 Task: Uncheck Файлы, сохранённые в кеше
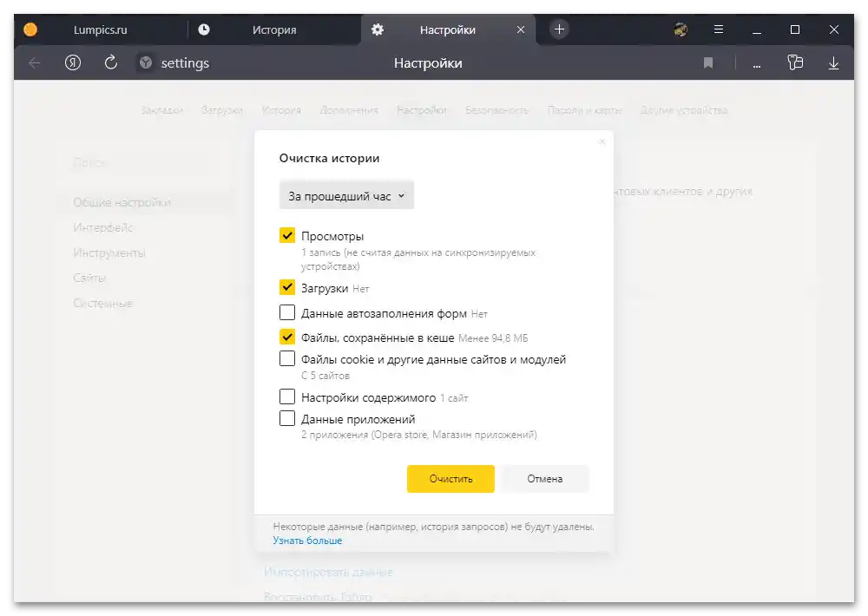tap(286, 337)
